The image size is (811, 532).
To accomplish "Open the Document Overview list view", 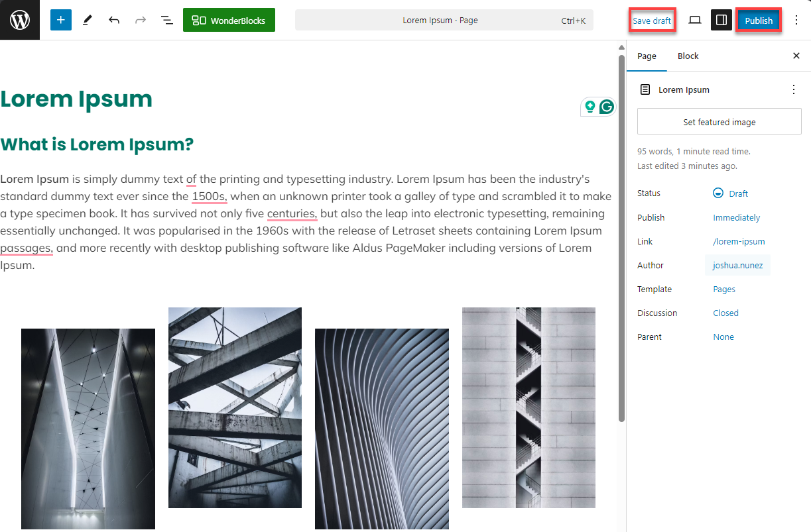I will coord(166,20).
